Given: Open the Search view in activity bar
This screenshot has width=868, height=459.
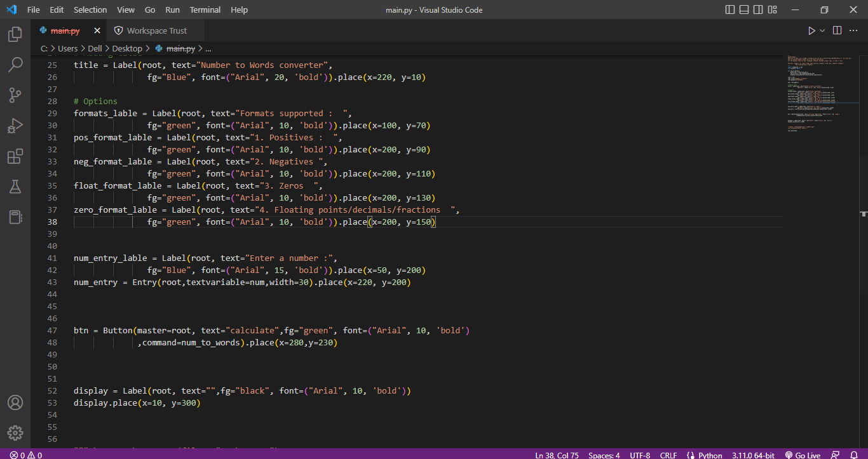Looking at the screenshot, I should point(15,65).
